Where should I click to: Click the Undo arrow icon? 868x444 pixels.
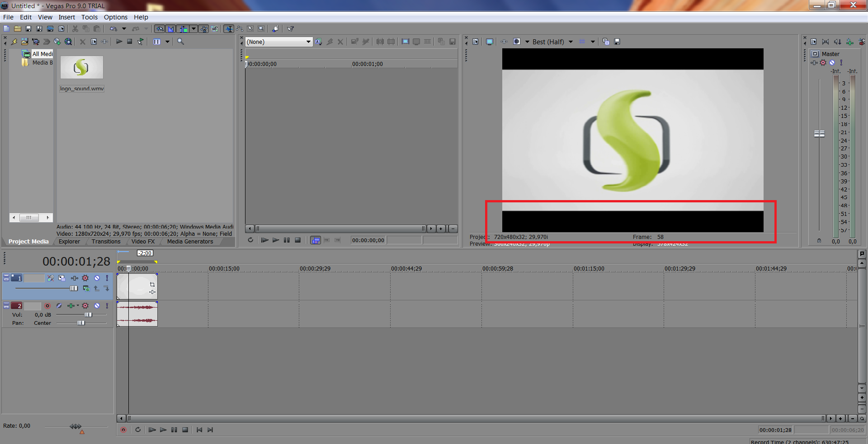113,29
